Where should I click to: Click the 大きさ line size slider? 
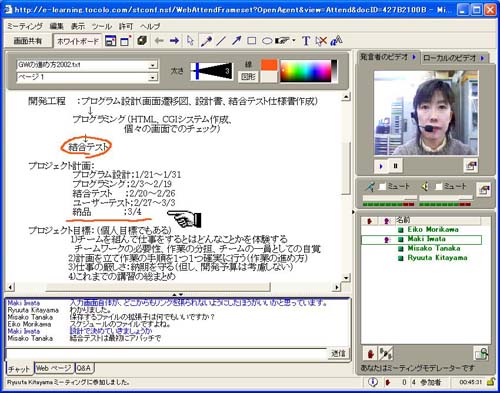(x=211, y=71)
